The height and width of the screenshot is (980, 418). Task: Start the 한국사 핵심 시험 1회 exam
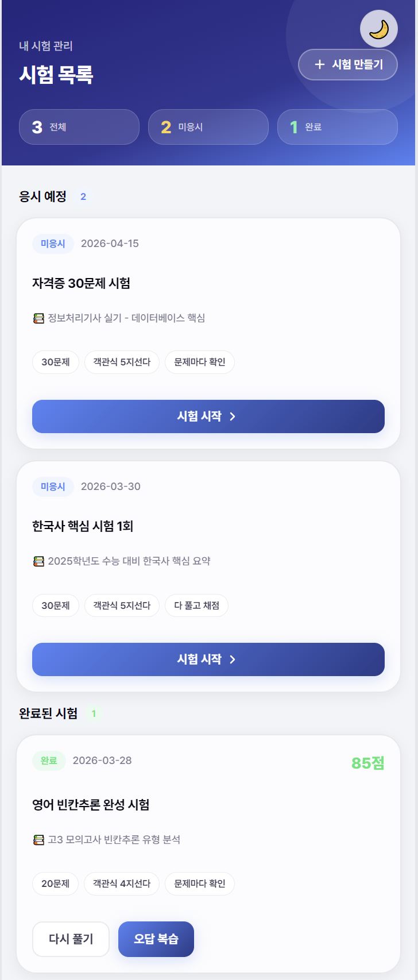point(208,659)
